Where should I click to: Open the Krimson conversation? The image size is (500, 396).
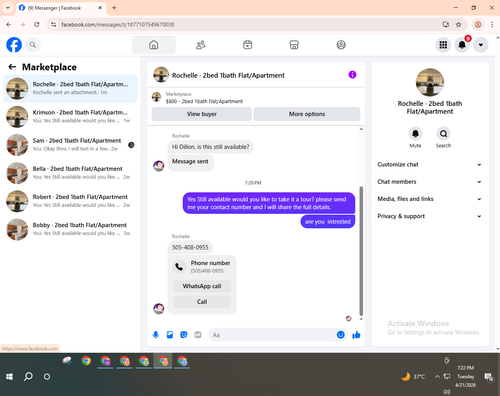point(70,117)
